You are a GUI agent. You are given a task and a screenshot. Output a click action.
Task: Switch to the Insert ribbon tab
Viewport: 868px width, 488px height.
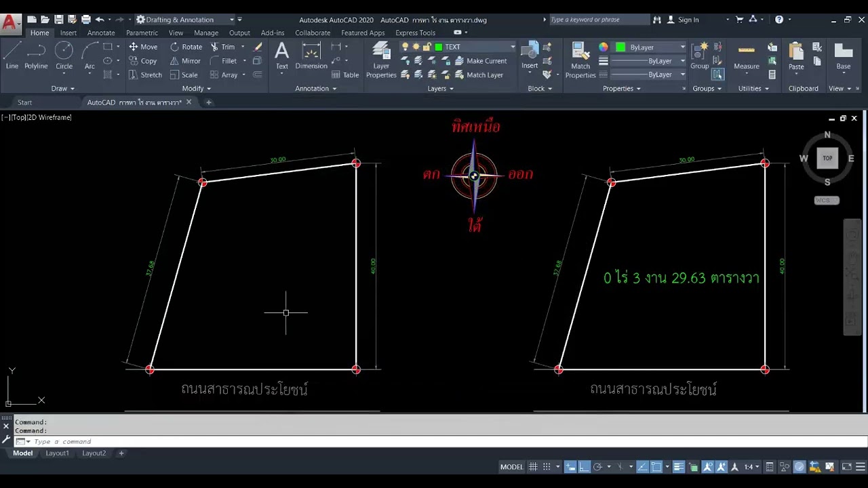tap(68, 33)
